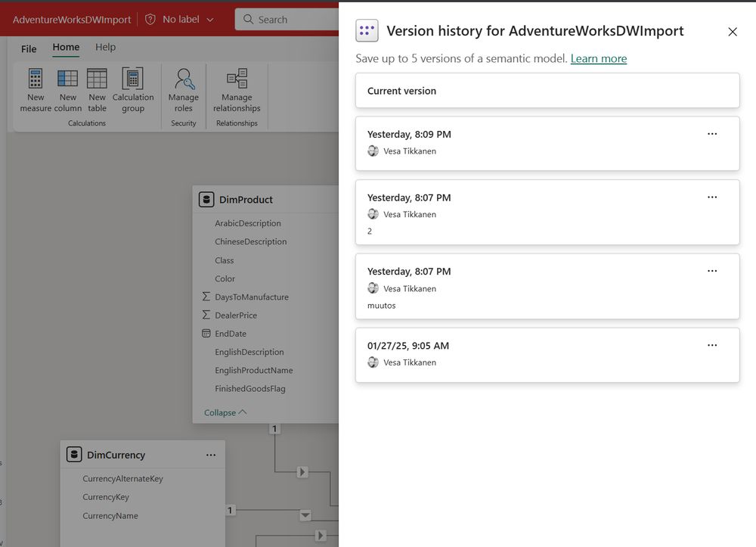Select the EnglishDescription column
The width and height of the screenshot is (756, 547).
tap(249, 352)
